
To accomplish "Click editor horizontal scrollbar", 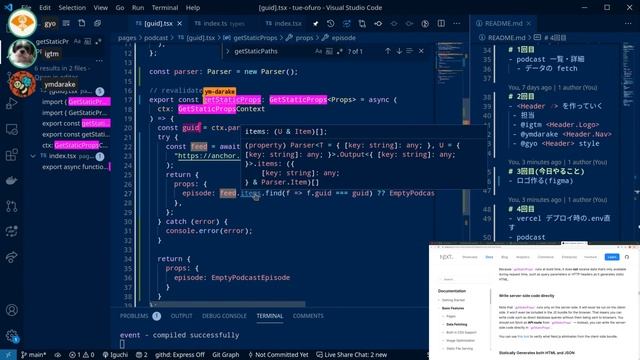I will (229, 304).
